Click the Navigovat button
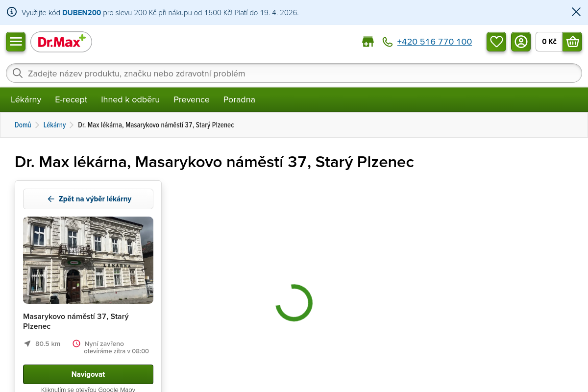Screen dimensions: 588x392 [x=88, y=374]
